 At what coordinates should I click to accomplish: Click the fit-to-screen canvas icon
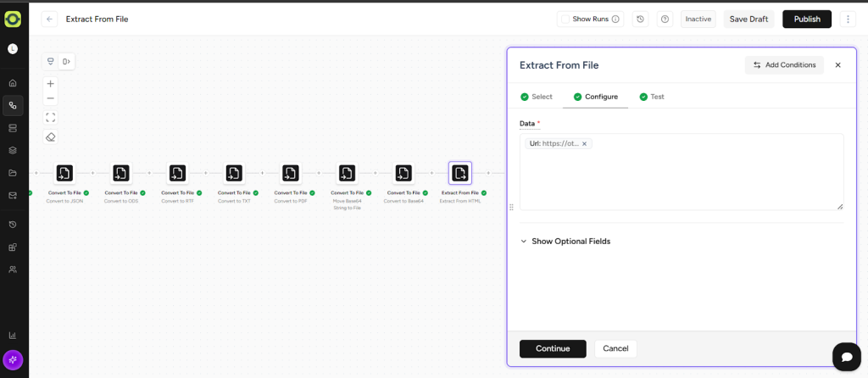point(50,118)
